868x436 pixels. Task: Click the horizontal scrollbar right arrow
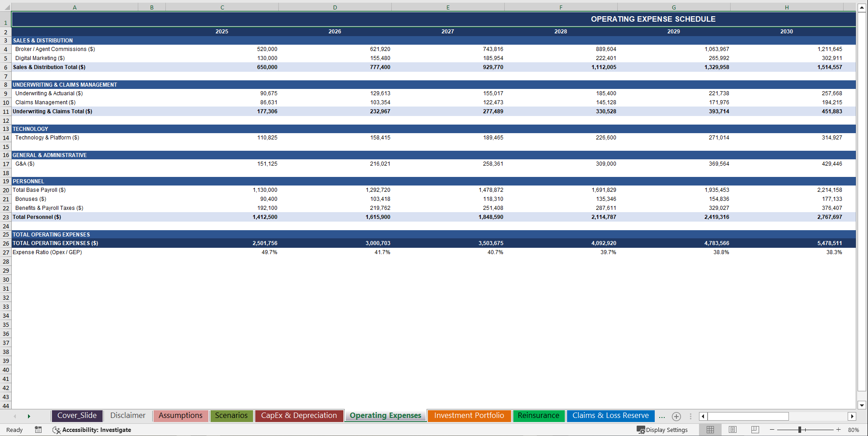point(852,416)
